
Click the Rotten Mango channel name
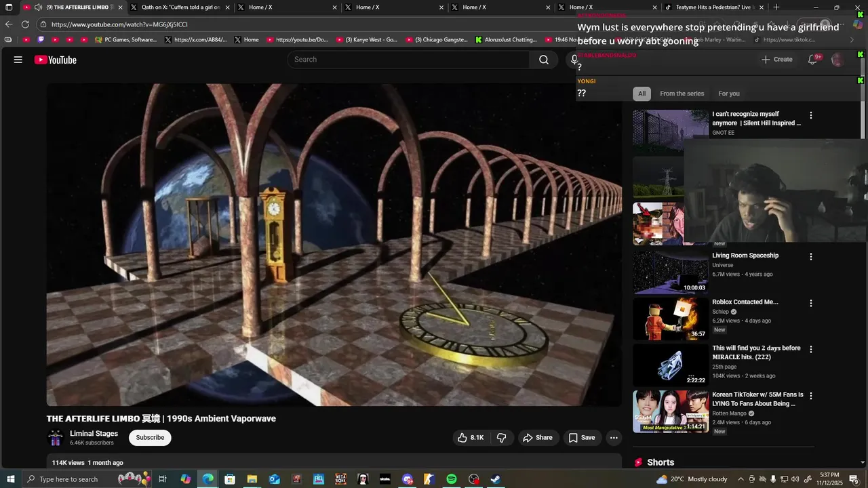click(x=729, y=413)
